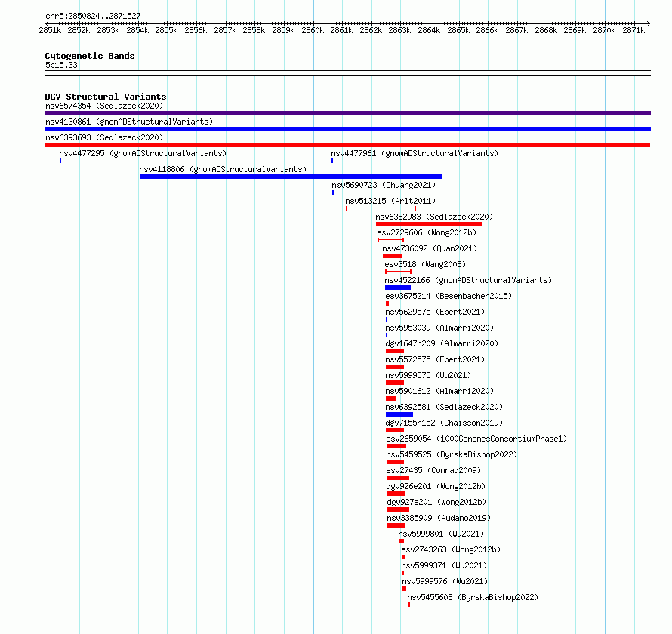Screen dimensions: 672x634
Task: Click the esv2743263 (Wong2012b) label
Action: click(x=451, y=549)
